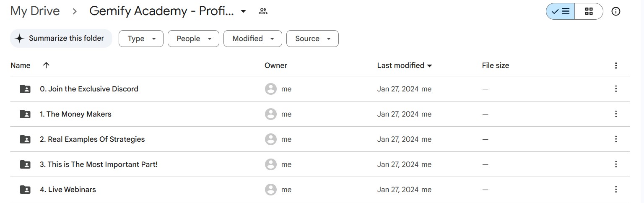Viewport: 644px width, 203px height.
Task: Expand the Source filter dropdown
Action: (x=312, y=39)
